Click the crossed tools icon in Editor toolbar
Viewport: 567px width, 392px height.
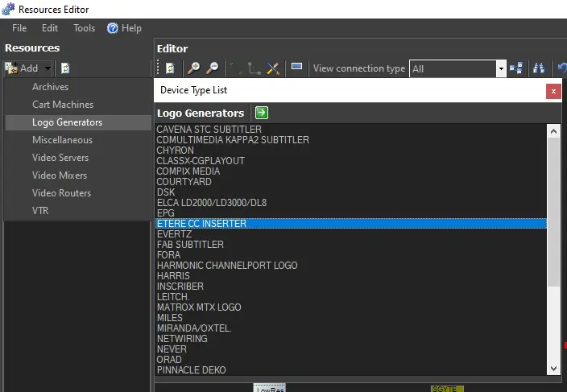273,68
